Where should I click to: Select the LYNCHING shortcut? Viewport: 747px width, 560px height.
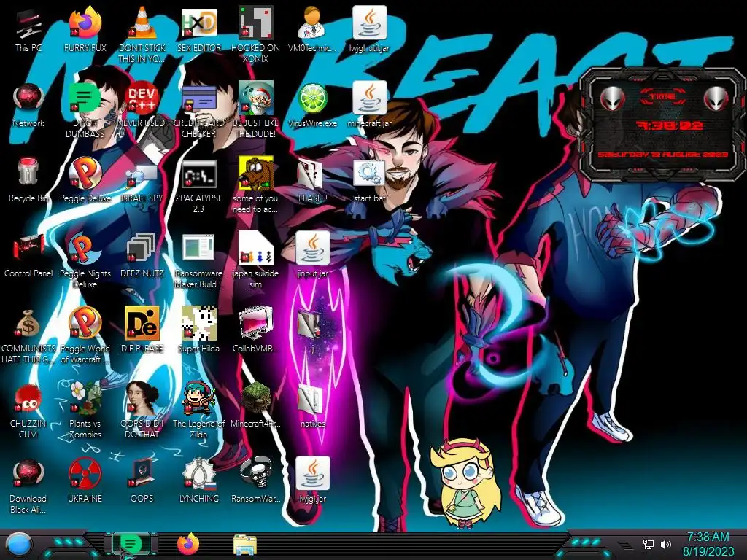coord(198,481)
